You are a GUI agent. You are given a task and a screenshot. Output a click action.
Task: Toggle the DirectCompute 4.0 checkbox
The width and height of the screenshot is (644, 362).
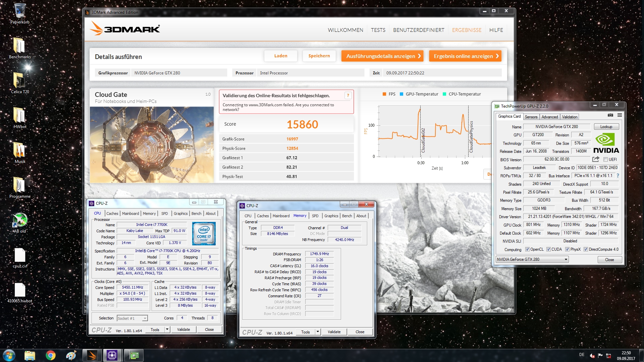pos(586,249)
